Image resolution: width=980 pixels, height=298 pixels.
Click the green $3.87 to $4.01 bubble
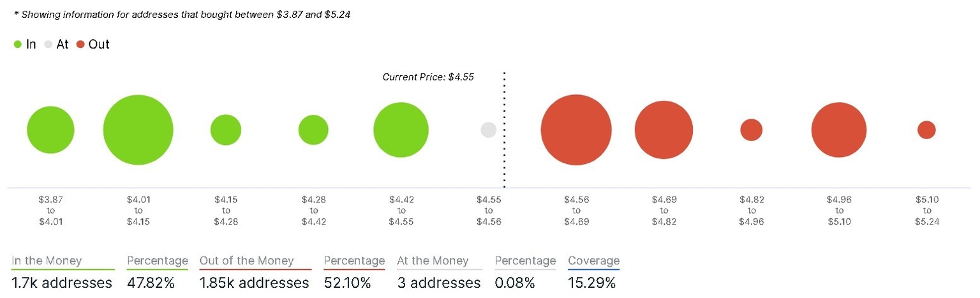point(50,130)
